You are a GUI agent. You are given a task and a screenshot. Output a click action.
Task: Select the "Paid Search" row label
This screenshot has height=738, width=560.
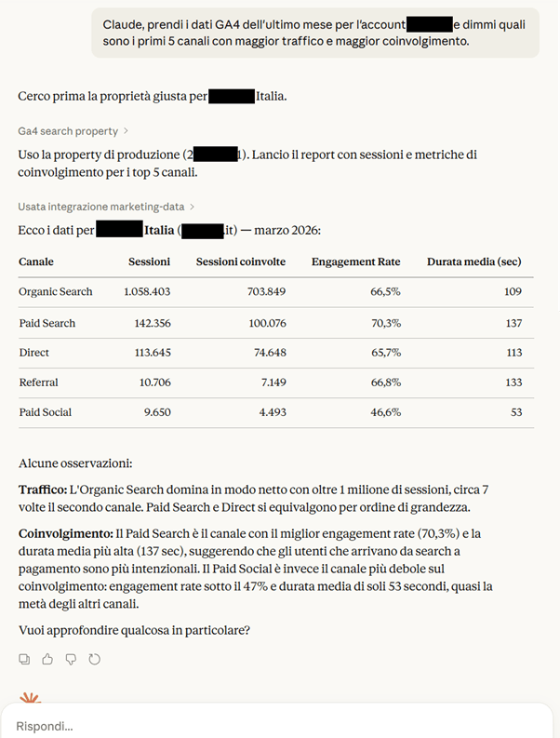(x=47, y=323)
